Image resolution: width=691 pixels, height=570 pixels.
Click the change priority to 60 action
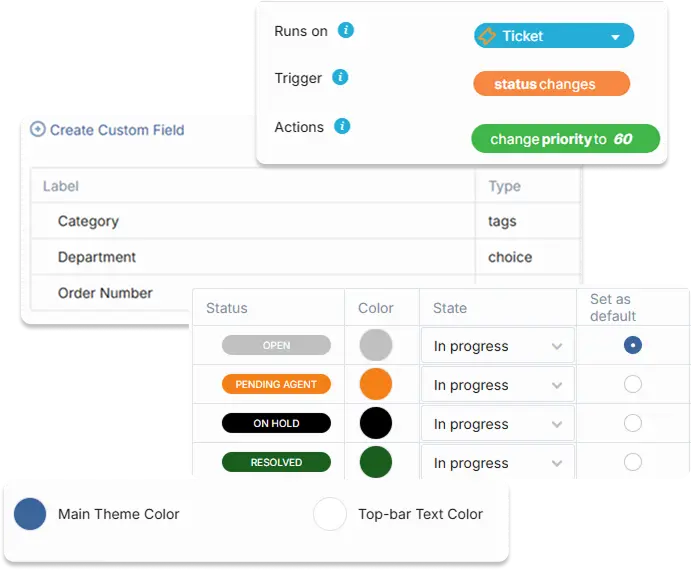click(565, 139)
